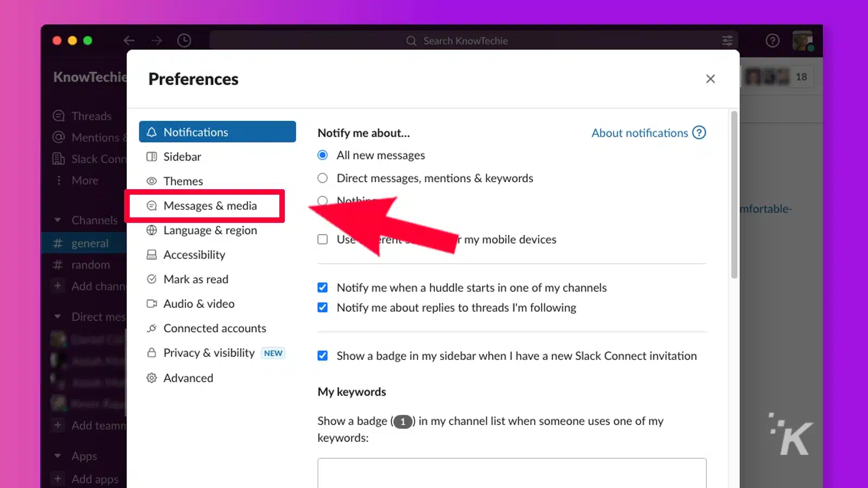Open the general channel
Viewport: 868px width, 488px height.
click(84, 243)
